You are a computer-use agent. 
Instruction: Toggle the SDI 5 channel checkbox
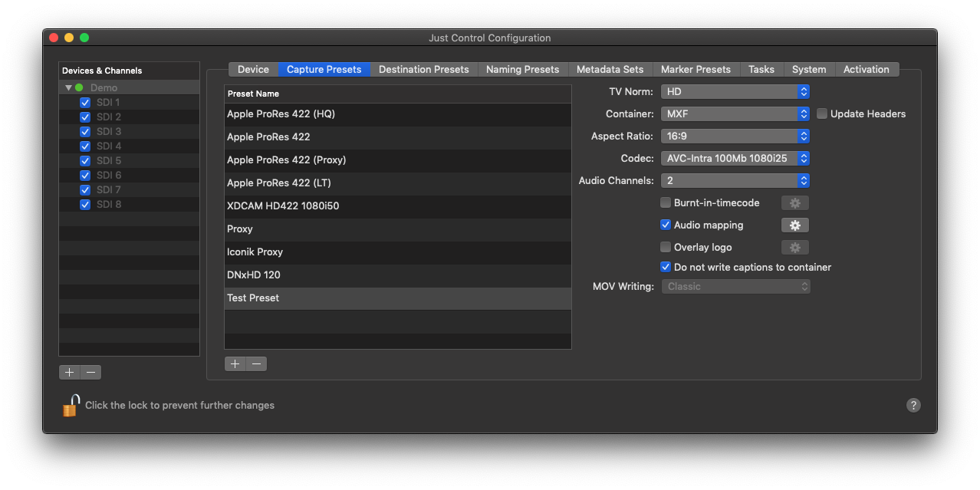(x=85, y=161)
